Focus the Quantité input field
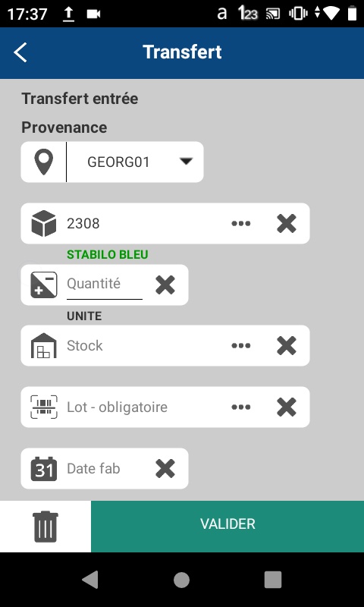The image size is (364, 607). click(105, 285)
